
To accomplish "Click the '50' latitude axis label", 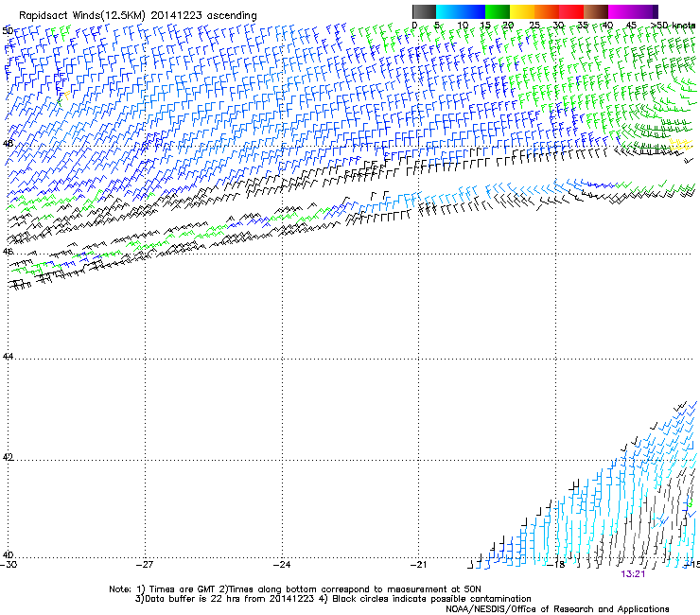I will (8, 30).
